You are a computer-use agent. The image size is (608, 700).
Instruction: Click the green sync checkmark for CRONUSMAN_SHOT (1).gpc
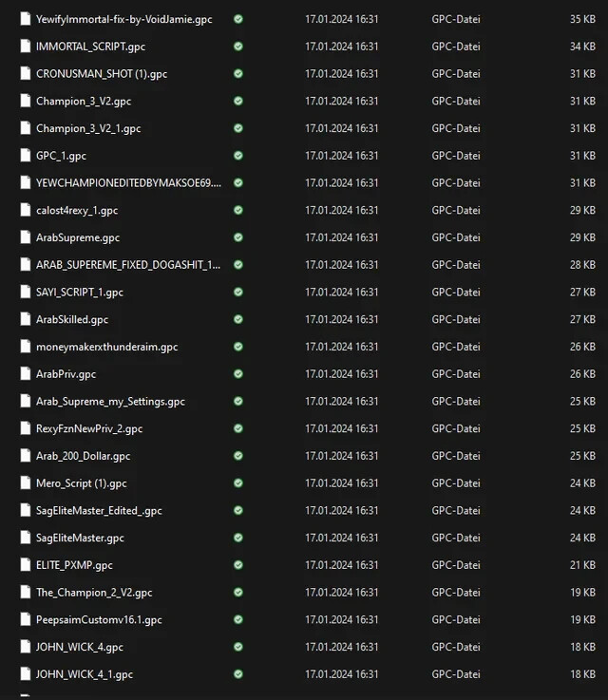click(238, 74)
